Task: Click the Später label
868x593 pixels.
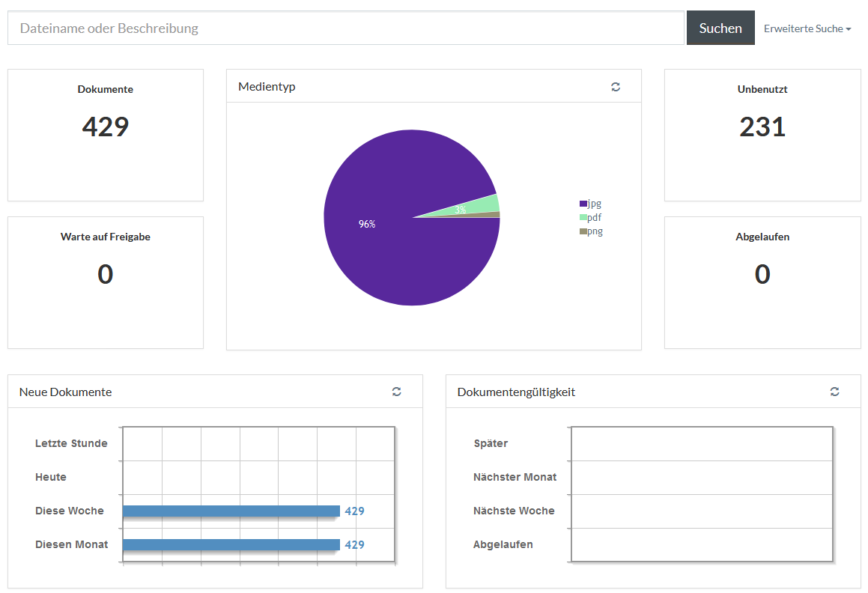Action: click(491, 443)
